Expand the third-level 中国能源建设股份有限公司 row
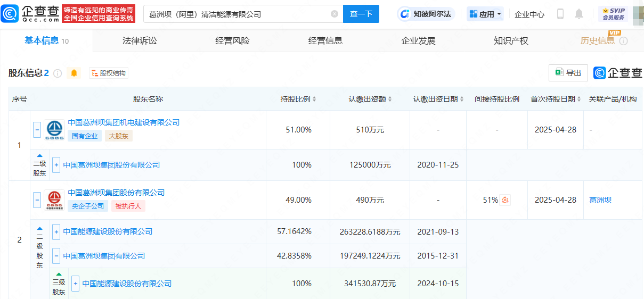Image resolution: width=644 pixels, height=299 pixels. click(76, 284)
